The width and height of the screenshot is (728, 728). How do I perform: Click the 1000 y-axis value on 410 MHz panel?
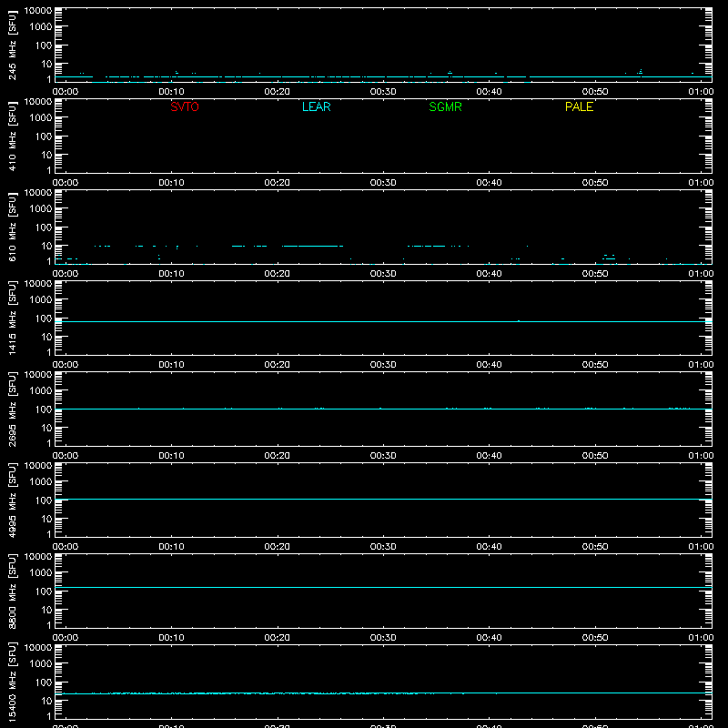pos(41,118)
